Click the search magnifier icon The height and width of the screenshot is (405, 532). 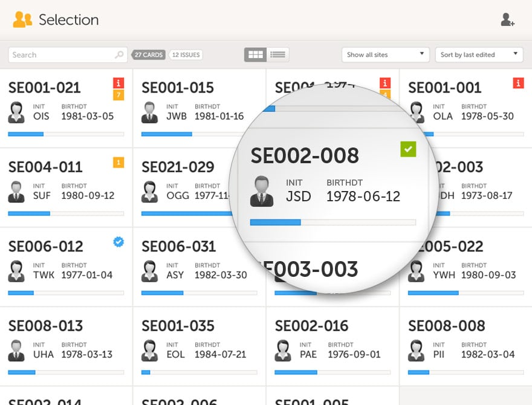pos(119,54)
